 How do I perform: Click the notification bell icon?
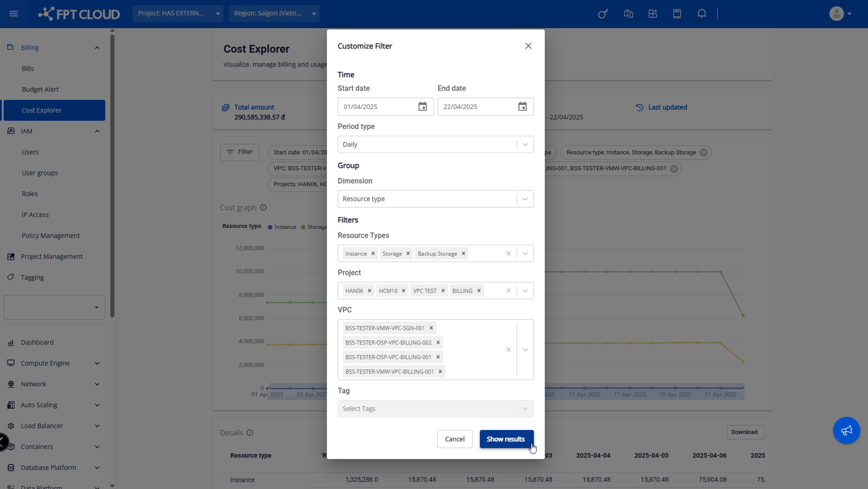pyautogui.click(x=702, y=13)
